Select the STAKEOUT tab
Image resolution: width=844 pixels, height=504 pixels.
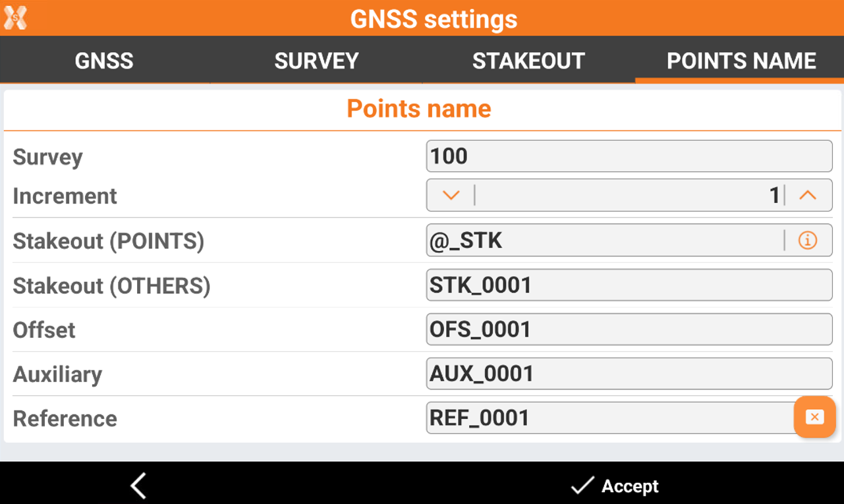pyautogui.click(x=528, y=61)
